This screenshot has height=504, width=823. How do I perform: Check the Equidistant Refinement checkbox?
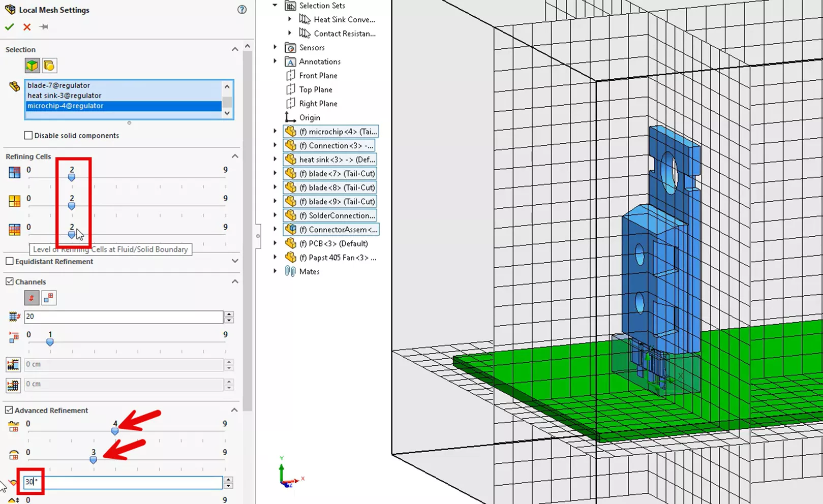(9, 261)
